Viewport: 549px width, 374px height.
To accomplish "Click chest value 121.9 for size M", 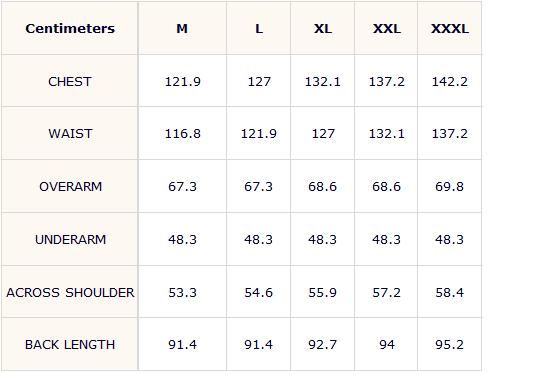I will point(182,82).
